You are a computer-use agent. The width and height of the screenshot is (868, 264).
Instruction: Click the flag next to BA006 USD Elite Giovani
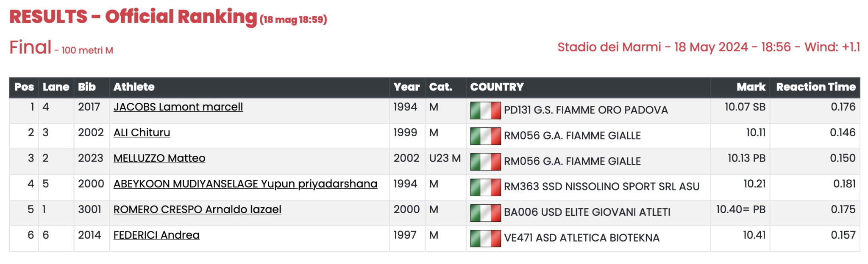[x=485, y=213]
